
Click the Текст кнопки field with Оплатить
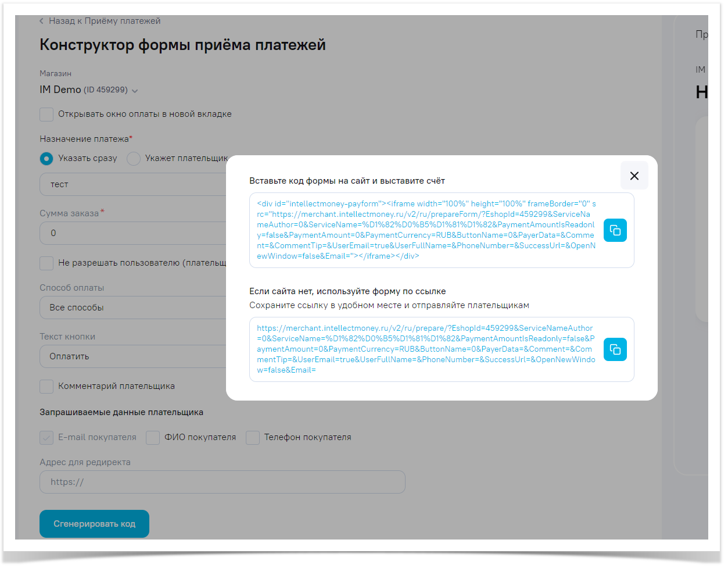pyautogui.click(x=134, y=356)
